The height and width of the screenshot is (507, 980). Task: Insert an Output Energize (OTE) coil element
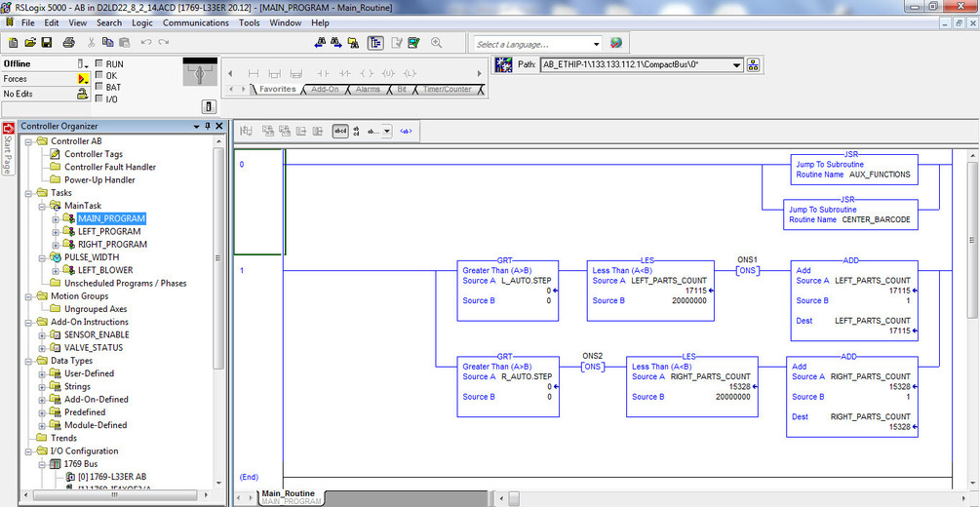[368, 73]
